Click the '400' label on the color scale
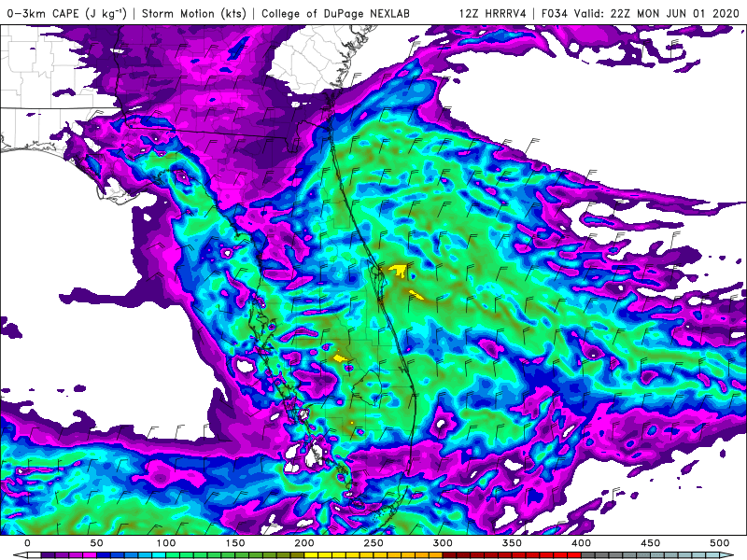Image resolution: width=747 pixels, height=560 pixels. pos(581,543)
